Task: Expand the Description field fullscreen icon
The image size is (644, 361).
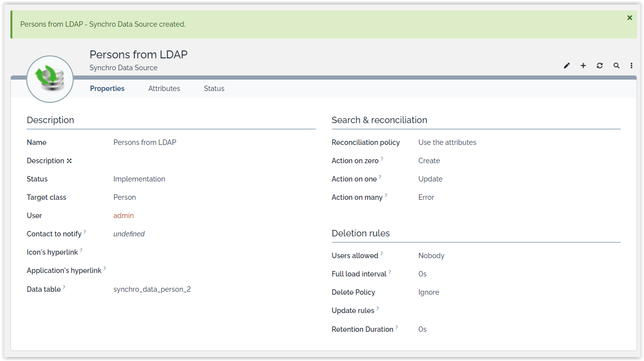Action: point(69,161)
